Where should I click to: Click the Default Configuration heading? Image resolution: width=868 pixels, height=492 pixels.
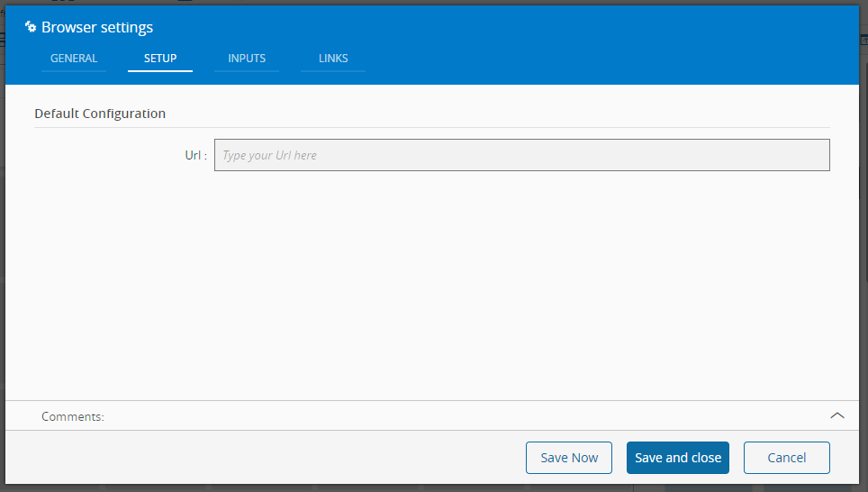click(100, 114)
